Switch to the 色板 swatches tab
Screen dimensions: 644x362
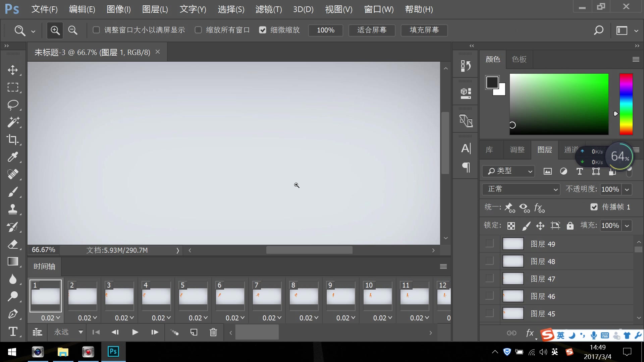(x=519, y=59)
